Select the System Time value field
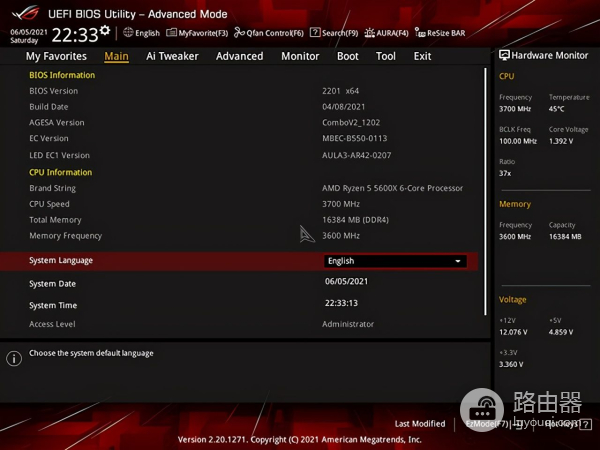Image resolution: width=600 pixels, height=450 pixels. point(341,303)
